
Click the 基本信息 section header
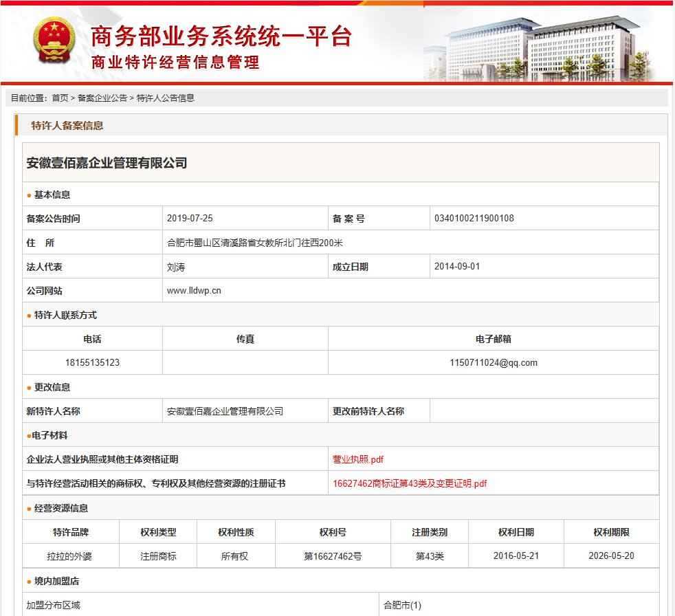(x=52, y=195)
